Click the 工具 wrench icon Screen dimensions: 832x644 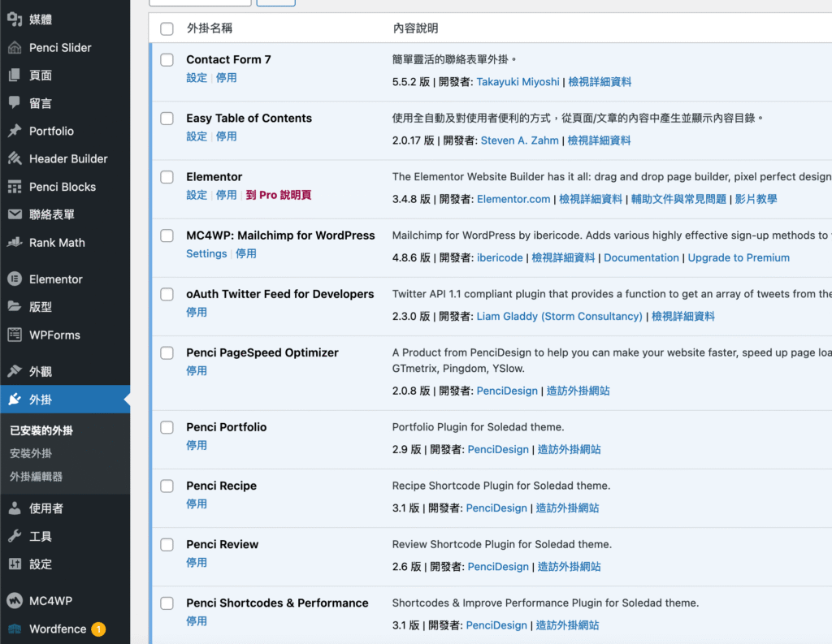(15, 536)
